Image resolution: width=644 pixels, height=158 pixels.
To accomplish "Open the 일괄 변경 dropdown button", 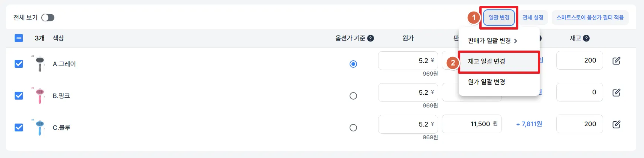I will pos(498,18).
